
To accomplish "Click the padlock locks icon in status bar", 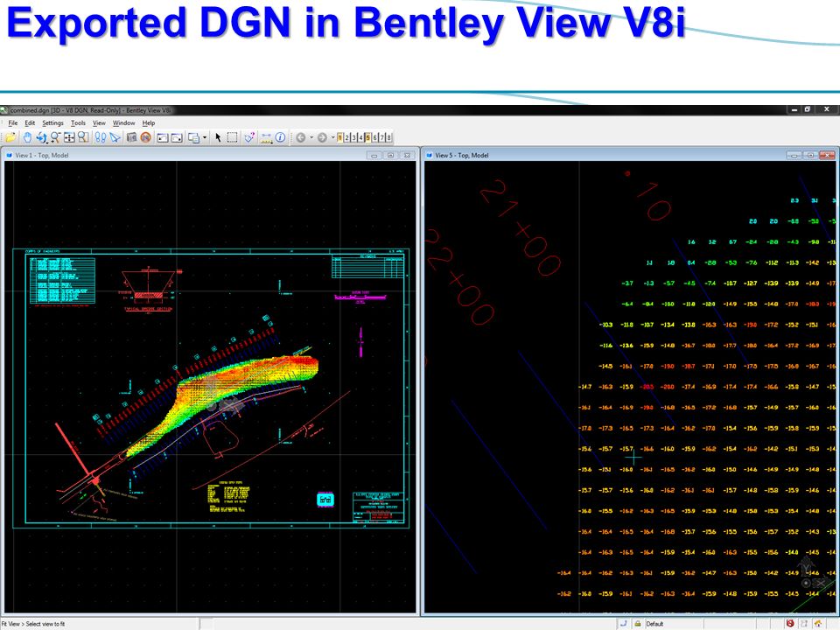I will [x=638, y=624].
